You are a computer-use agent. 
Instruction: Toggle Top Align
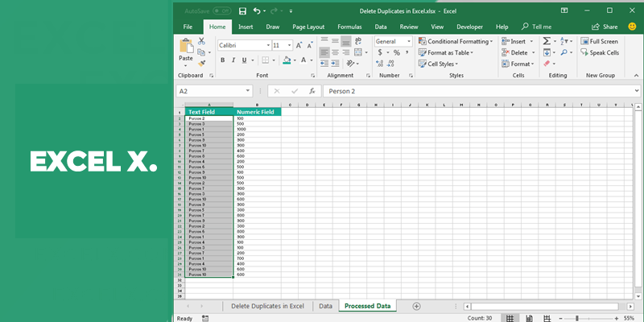[324, 41]
